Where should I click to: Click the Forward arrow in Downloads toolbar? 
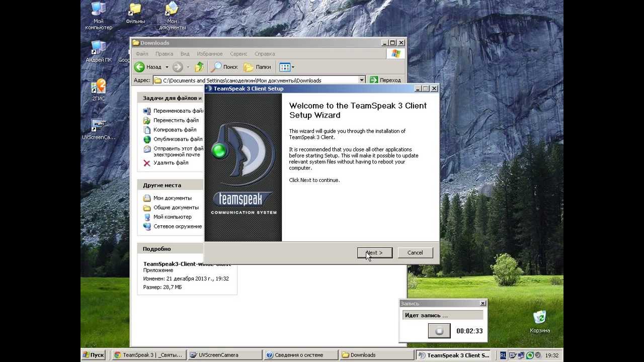[178, 67]
